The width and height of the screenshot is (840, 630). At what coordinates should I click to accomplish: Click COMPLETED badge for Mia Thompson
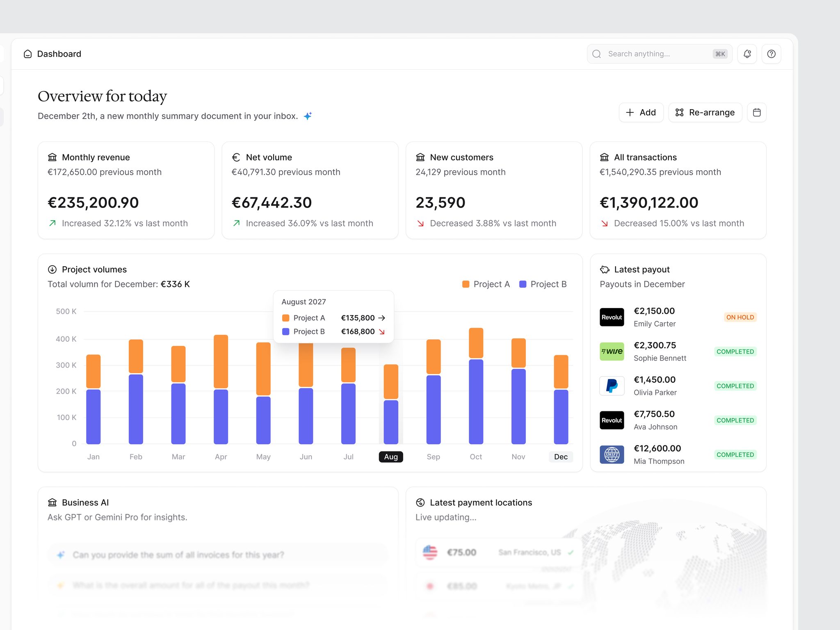[x=735, y=454]
